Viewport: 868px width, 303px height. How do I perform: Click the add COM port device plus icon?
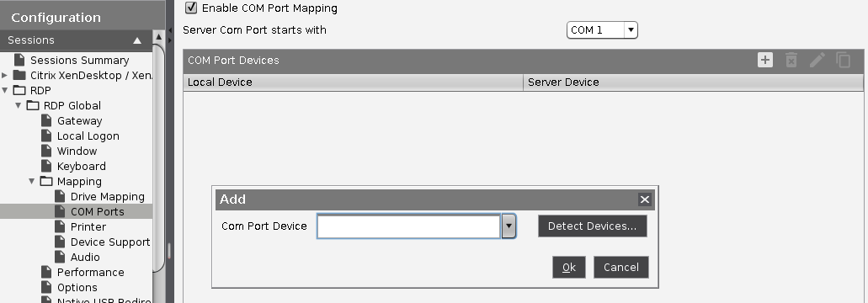765,60
